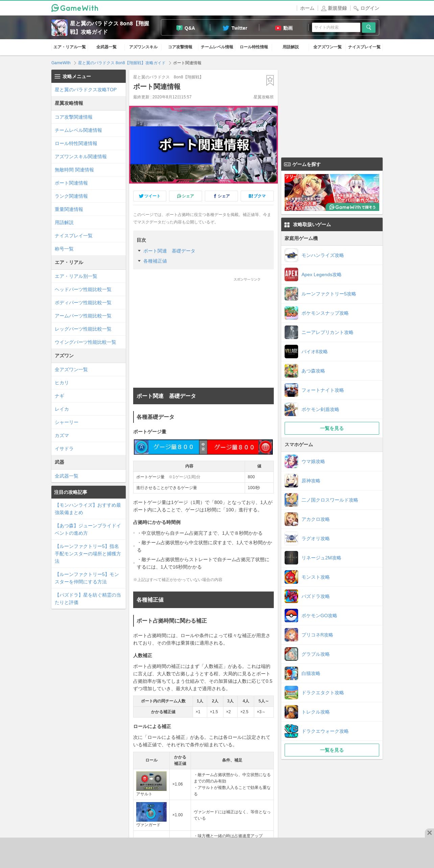The width and height of the screenshot is (434, 868).
Task: Open the Q&A tab in the header
Action: point(186,28)
